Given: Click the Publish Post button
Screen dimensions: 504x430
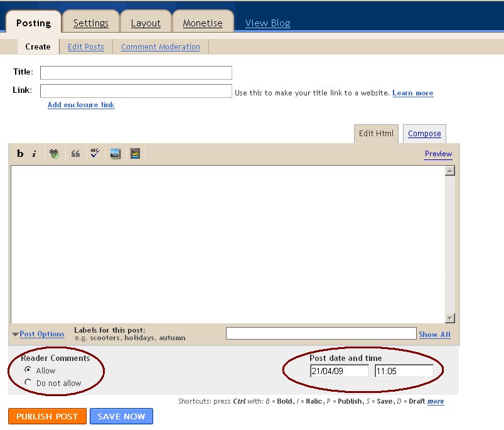Looking at the screenshot, I should pyautogui.click(x=47, y=416).
